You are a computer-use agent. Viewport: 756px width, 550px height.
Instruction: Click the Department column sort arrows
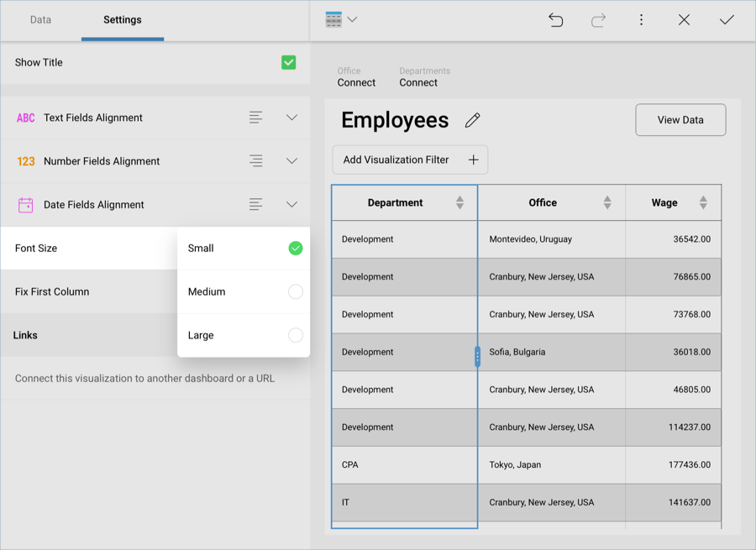pos(459,203)
